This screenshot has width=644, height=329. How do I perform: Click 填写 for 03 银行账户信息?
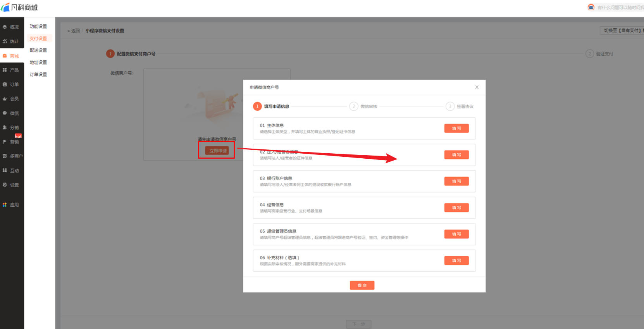(x=456, y=181)
